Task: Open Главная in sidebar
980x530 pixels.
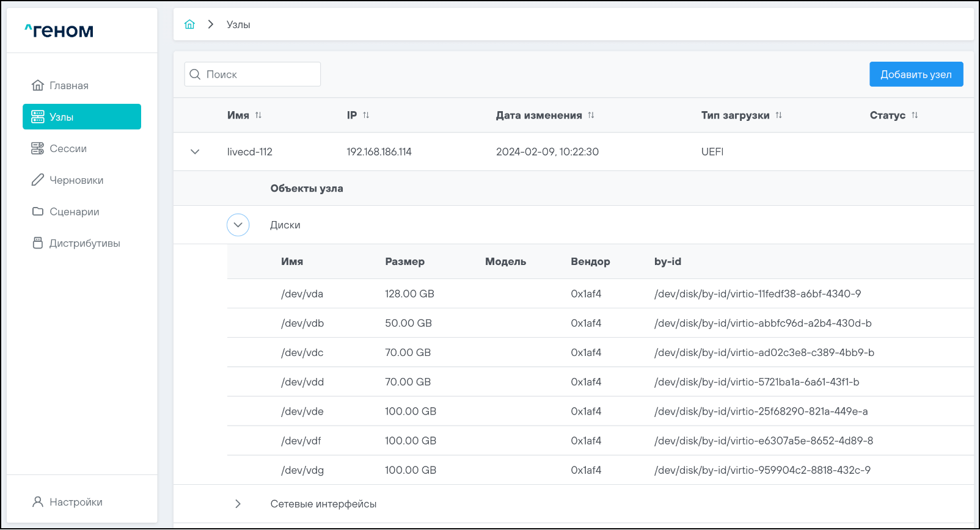Action: [x=68, y=85]
